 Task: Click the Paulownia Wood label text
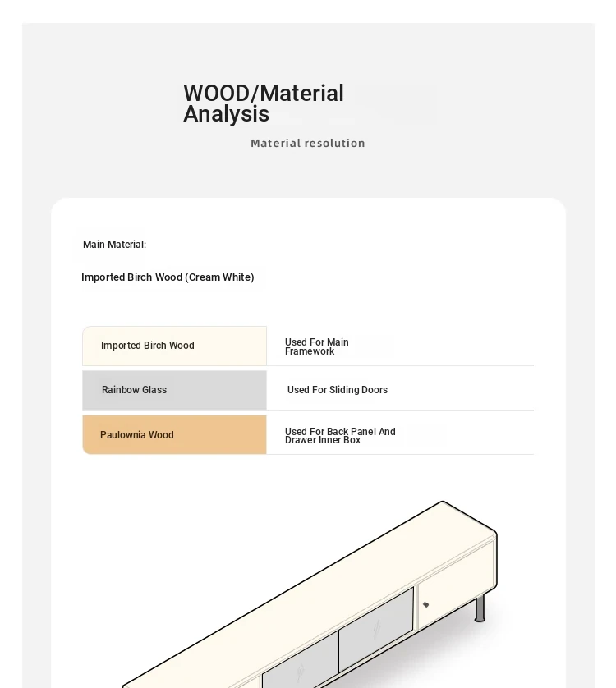point(137,435)
